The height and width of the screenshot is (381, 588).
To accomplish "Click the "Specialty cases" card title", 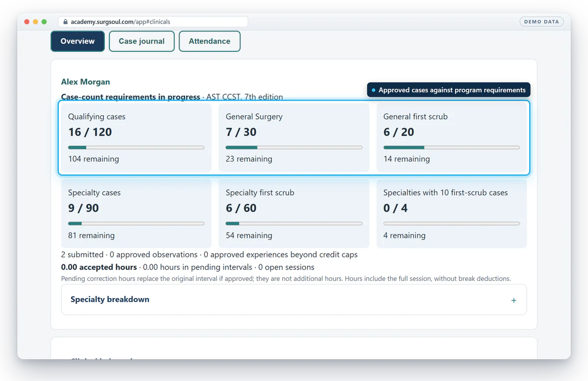I will 94,193.
